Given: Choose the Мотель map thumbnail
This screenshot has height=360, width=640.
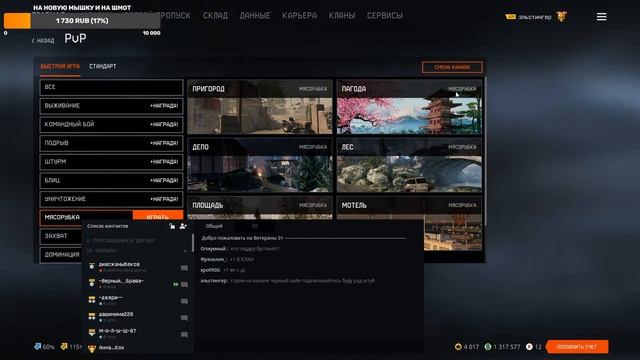Looking at the screenshot, I should tap(409, 208).
